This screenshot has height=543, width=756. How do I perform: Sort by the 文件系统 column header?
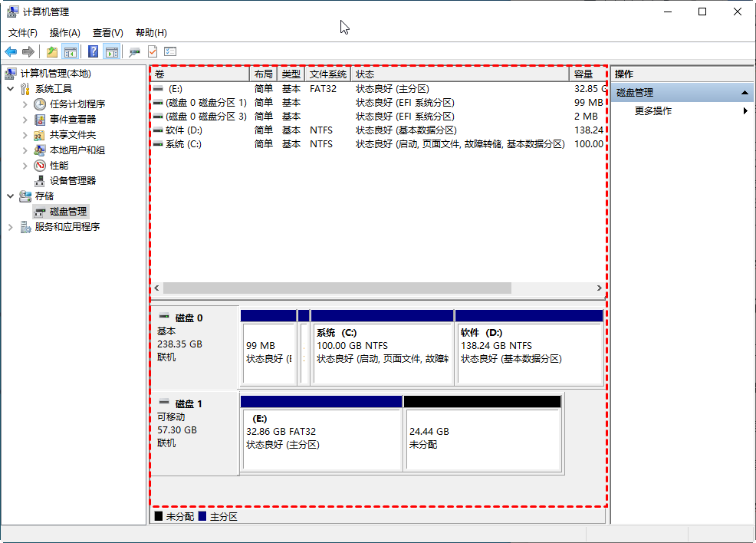point(328,74)
